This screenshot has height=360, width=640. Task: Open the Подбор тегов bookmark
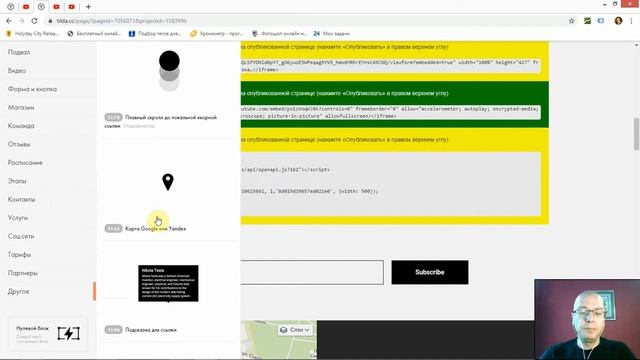[x=155, y=33]
